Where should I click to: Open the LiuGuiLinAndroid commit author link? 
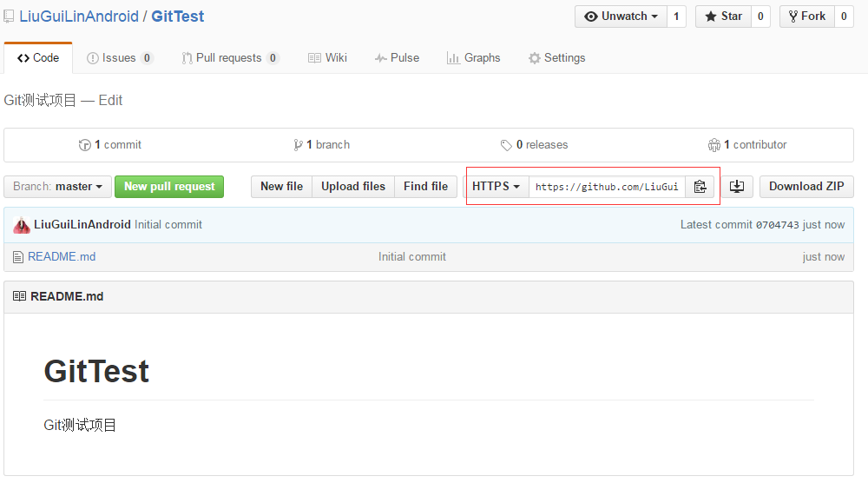pos(82,225)
